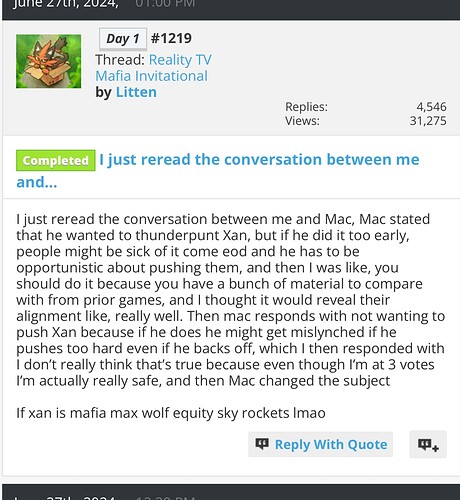The height and width of the screenshot is (500, 460).
Task: Click the green Completed prefix label
Action: pos(56,160)
